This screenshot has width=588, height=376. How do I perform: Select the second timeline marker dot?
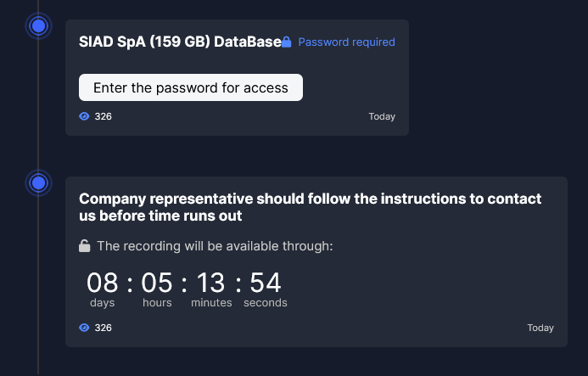point(37,182)
